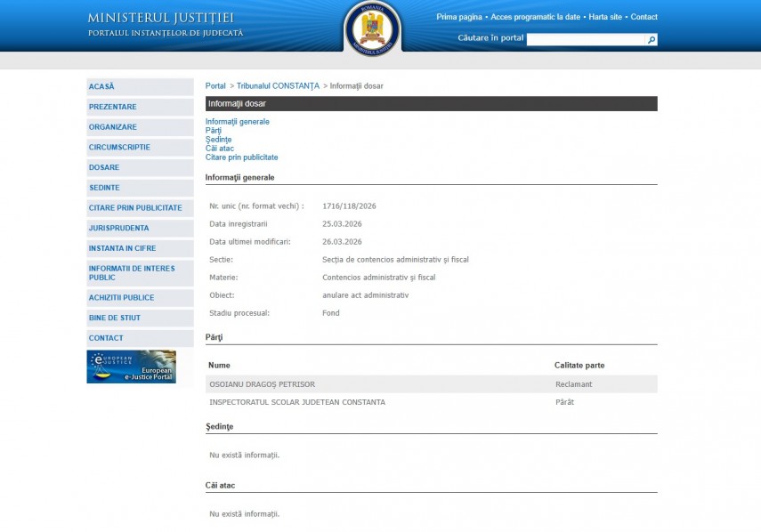Open Acces programatic la date link
Screen dimensions: 761x532
pos(535,17)
